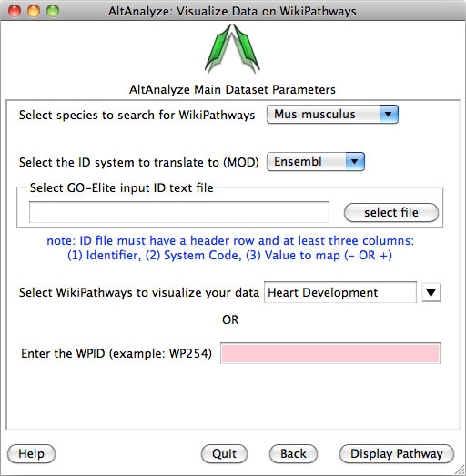
Task: Click the Heart Development pathway field
Action: click(x=340, y=292)
